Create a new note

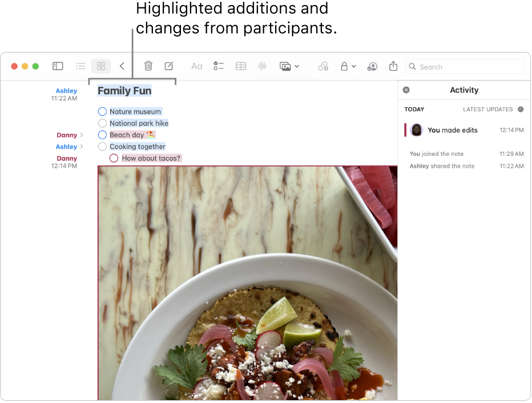point(169,66)
